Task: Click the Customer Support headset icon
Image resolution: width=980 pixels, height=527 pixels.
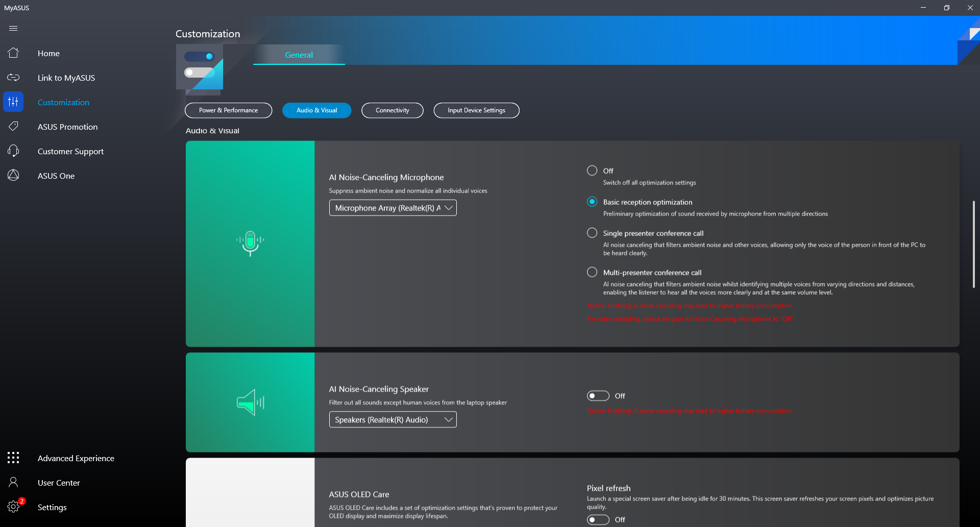Action: pyautogui.click(x=13, y=151)
